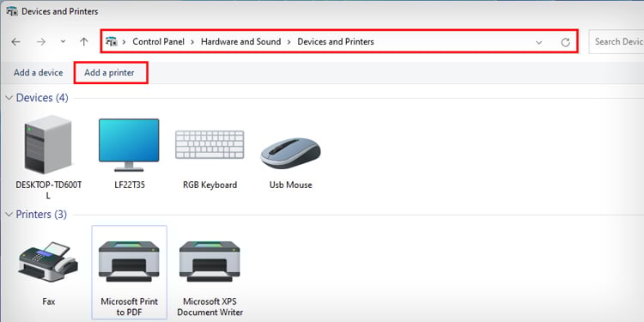Select the Usb Mouse device icon
This screenshot has height=322, width=644.
pos(290,153)
